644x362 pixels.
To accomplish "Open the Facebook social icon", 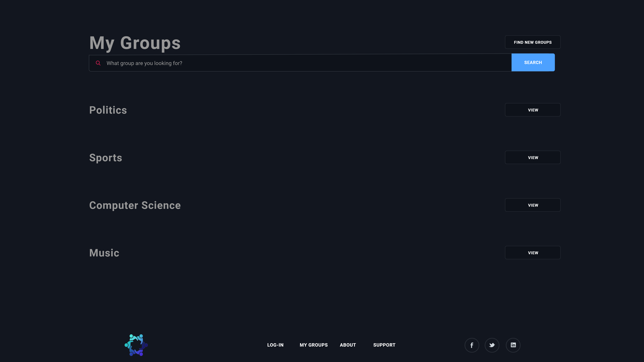I will tap(472, 345).
